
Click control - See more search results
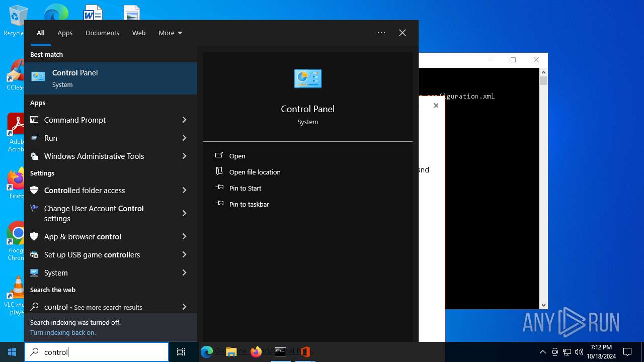click(x=93, y=307)
